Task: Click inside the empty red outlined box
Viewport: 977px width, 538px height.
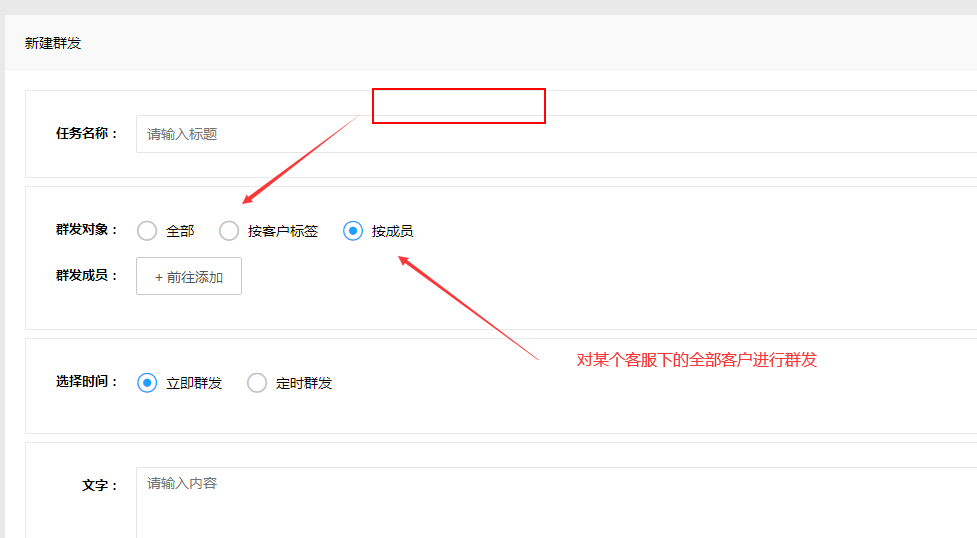Action: 458,106
